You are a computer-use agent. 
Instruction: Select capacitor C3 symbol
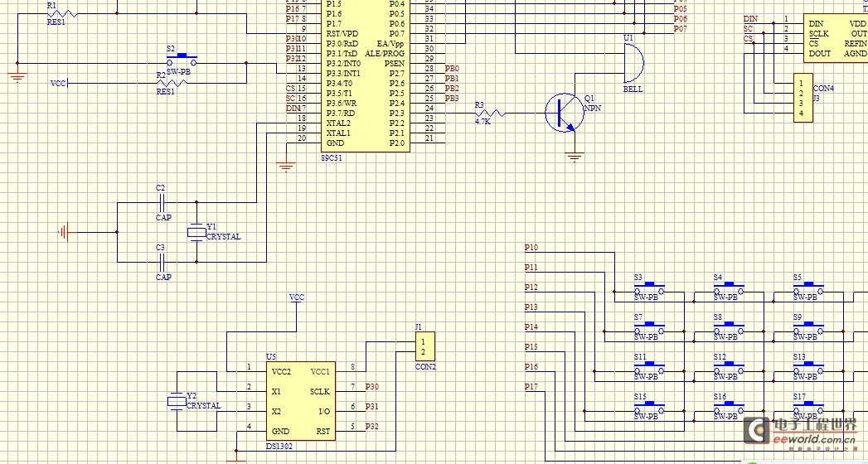coord(162,262)
